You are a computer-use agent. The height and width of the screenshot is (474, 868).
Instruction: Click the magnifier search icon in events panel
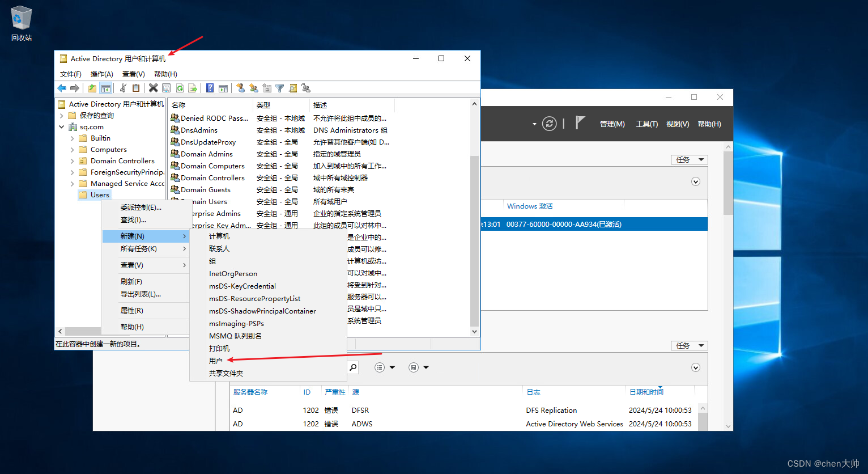coord(353,367)
